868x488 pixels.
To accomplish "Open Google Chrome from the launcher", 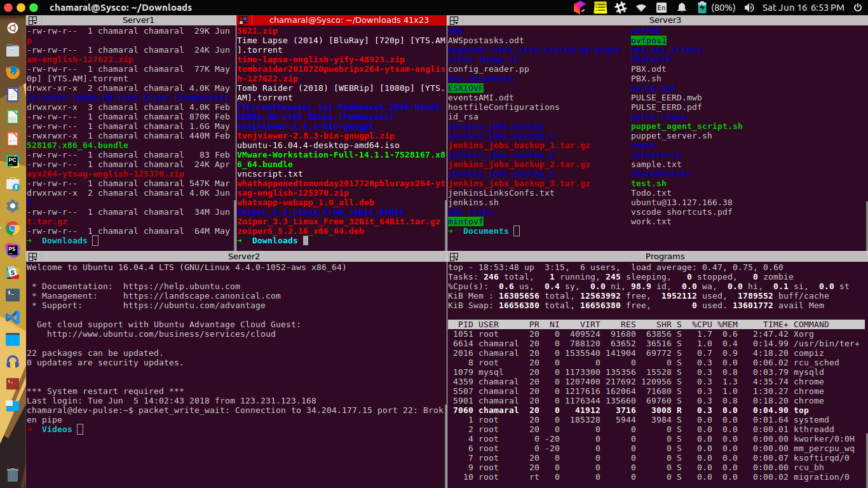I will [x=12, y=228].
